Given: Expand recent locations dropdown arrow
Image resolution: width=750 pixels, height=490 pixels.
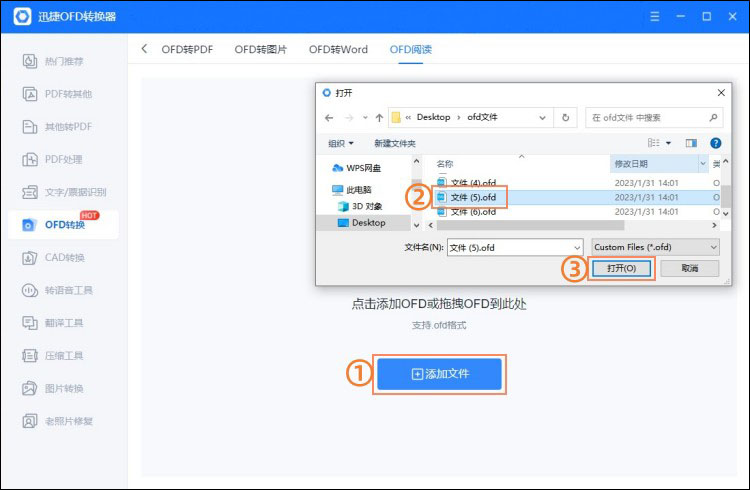Looking at the screenshot, I should pyautogui.click(x=365, y=118).
